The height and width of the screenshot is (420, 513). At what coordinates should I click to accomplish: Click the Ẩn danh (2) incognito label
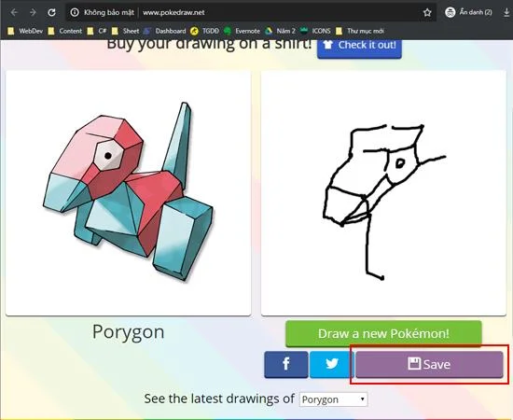476,12
